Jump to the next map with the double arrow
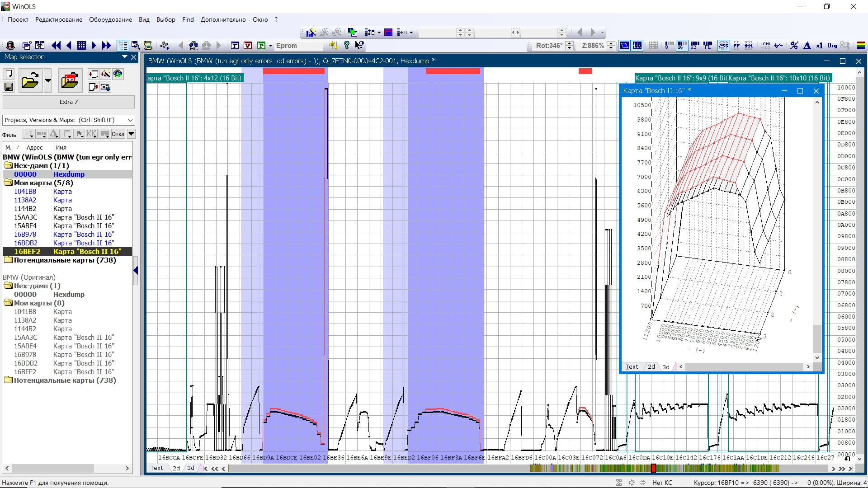Image resolution: width=868 pixels, height=488 pixels. tap(107, 45)
